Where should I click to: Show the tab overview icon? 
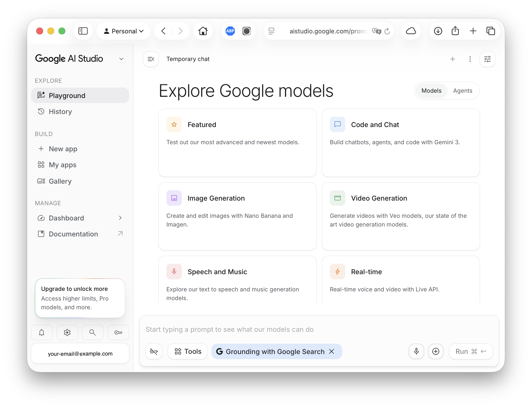point(490,31)
